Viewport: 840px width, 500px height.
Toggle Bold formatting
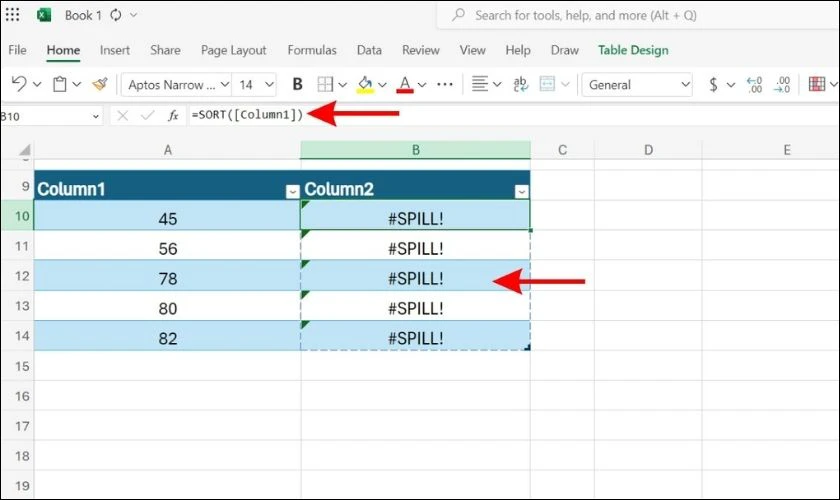click(297, 84)
